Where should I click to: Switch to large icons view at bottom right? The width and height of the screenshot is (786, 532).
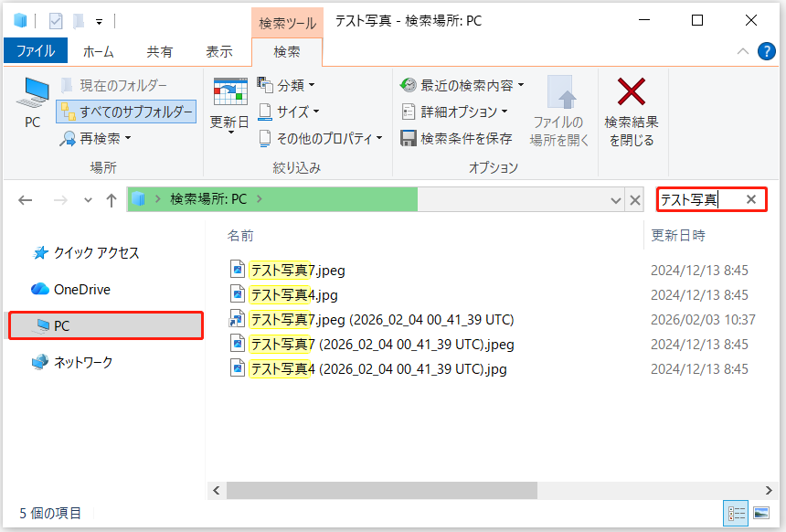click(x=762, y=513)
